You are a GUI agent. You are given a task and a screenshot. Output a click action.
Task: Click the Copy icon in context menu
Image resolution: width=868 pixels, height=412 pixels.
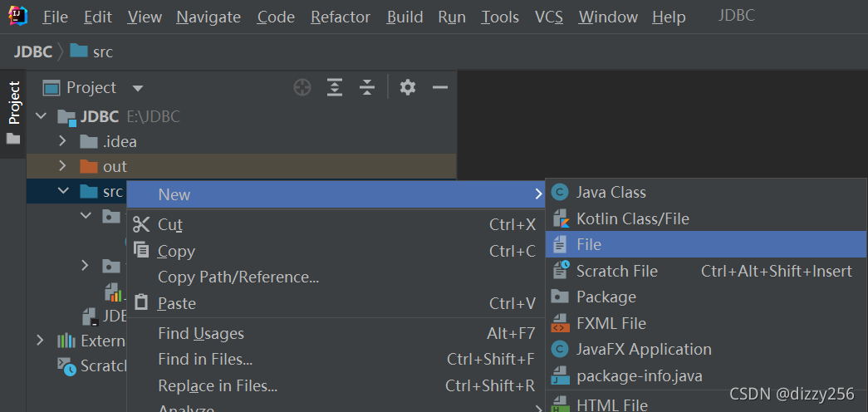coord(142,250)
